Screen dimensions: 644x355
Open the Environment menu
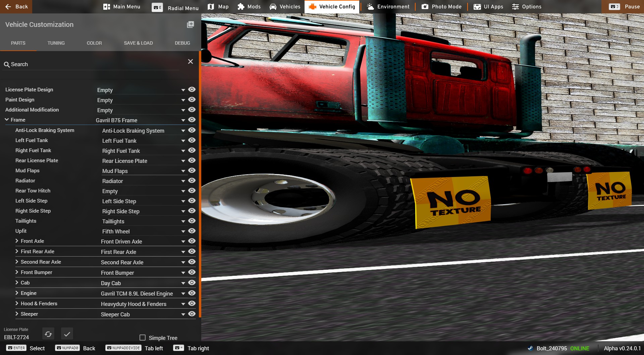point(388,7)
